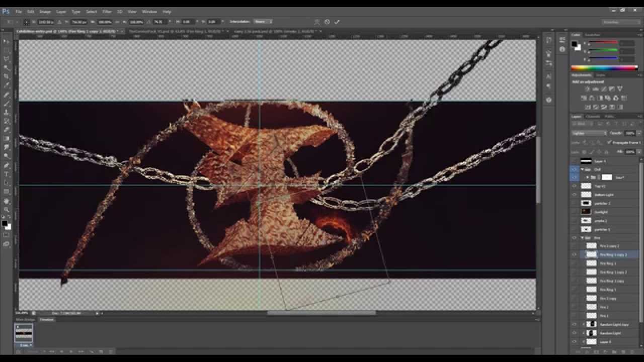The image size is (644, 362).
Task: Open the Filter menu
Action: point(107,12)
